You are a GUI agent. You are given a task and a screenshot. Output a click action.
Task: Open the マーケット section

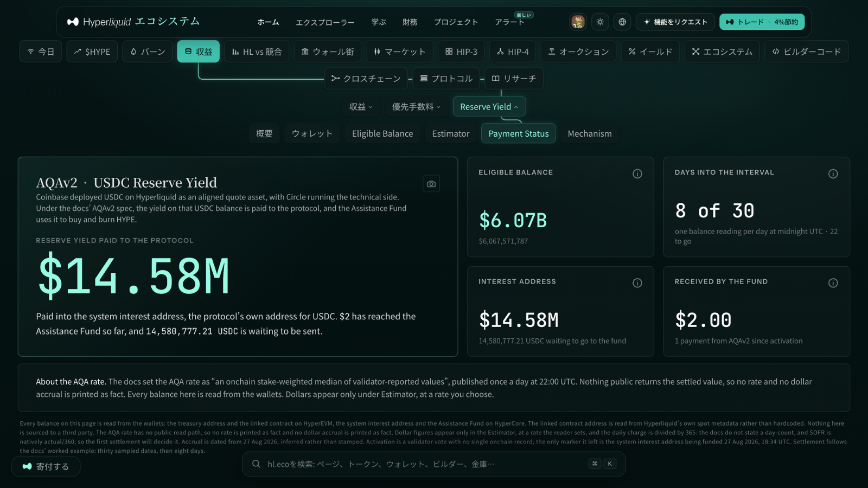coord(400,52)
